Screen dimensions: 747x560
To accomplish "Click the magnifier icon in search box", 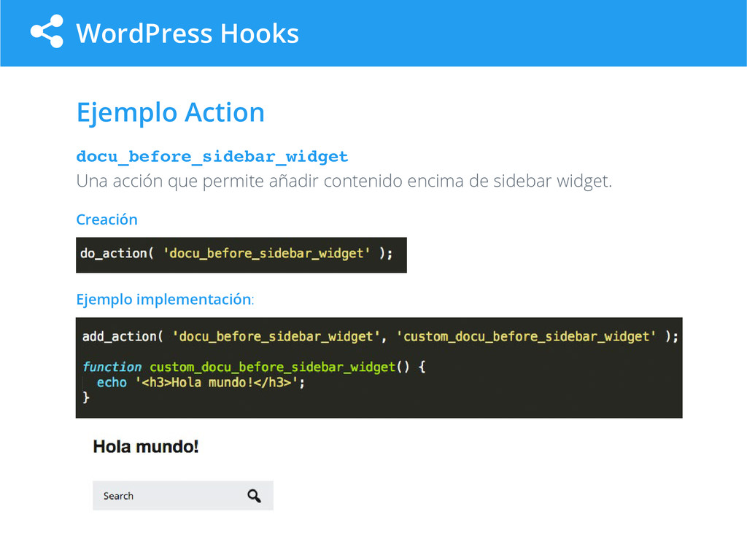I will (254, 496).
